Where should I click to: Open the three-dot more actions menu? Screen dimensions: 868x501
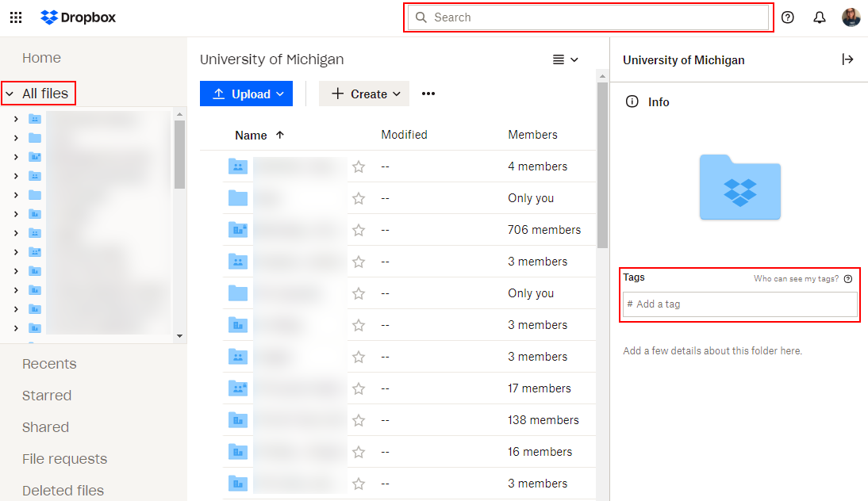tap(428, 94)
